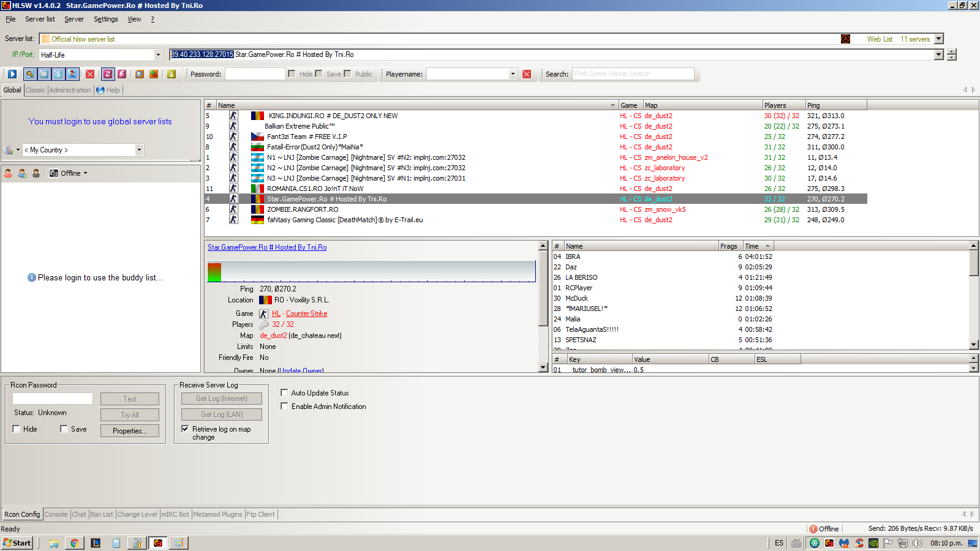This screenshot has height=551, width=980.
Task: Open the Help globe icon tab
Action: tap(100, 90)
